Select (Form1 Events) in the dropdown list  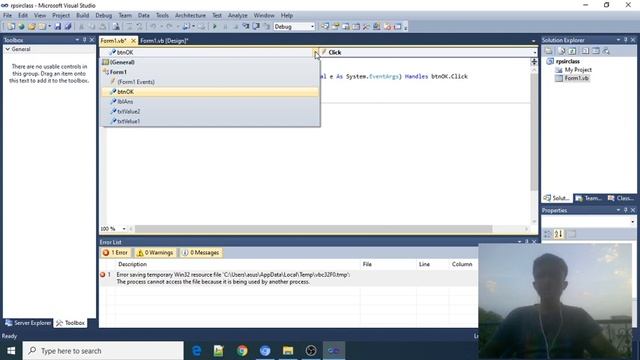click(x=210, y=82)
